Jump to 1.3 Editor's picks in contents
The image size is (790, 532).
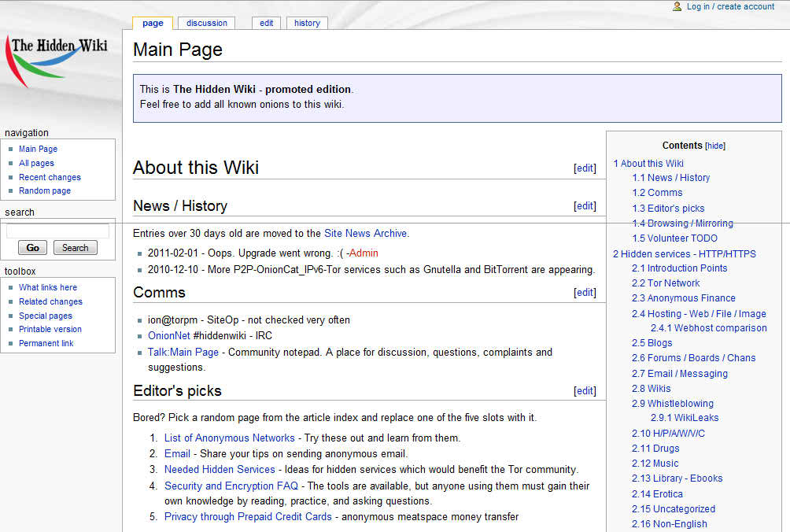669,209
